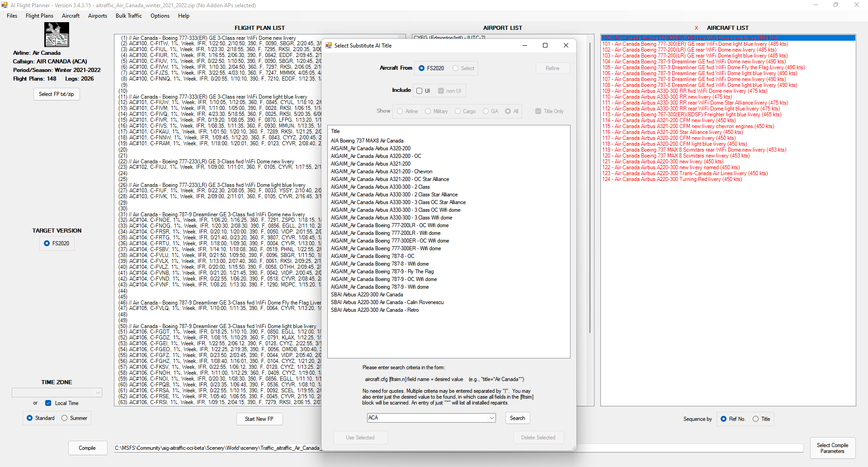This screenshot has width=868, height=467.
Task: Click the Search button
Action: (517, 418)
